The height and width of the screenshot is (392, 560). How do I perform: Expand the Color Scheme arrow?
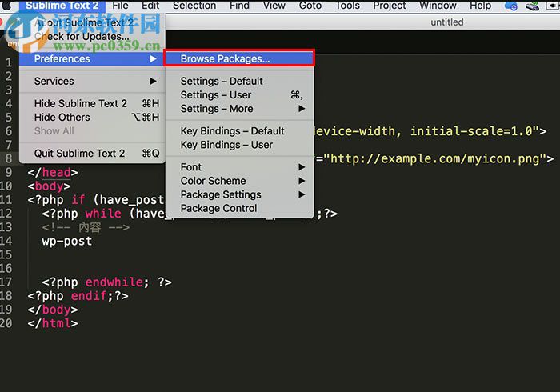point(302,181)
